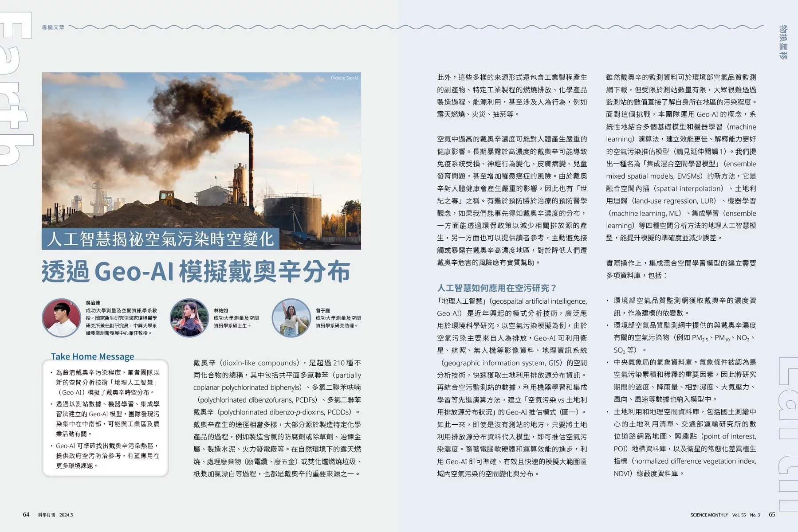Click the bullet starting Geo-AI 可準確找出
The width and height of the screenshot is (798, 532).
105,456
